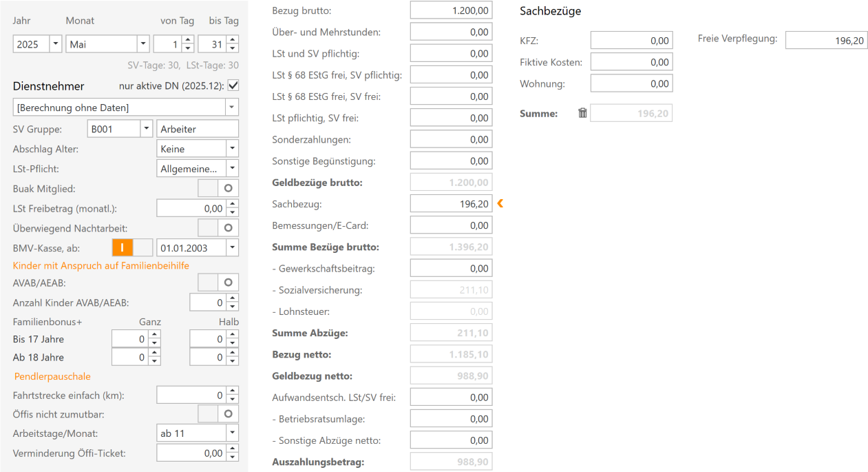Open the Arbeitstage/Monat dropdown
The height and width of the screenshot is (472, 868).
click(x=232, y=433)
